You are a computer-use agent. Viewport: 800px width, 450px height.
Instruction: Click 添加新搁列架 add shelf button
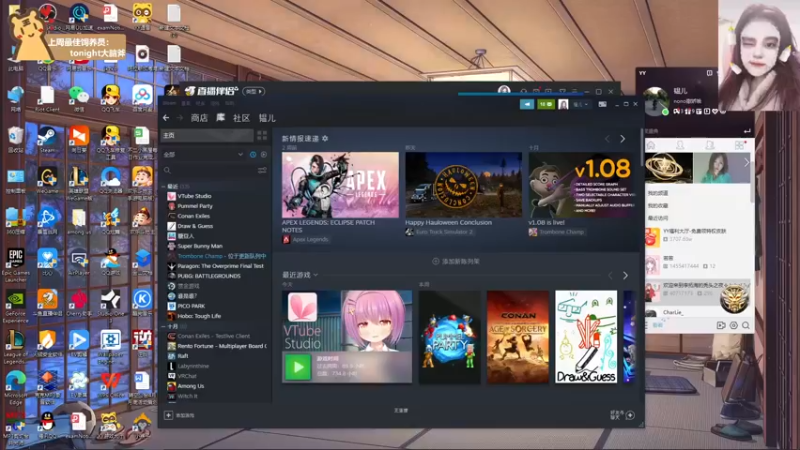click(456, 261)
